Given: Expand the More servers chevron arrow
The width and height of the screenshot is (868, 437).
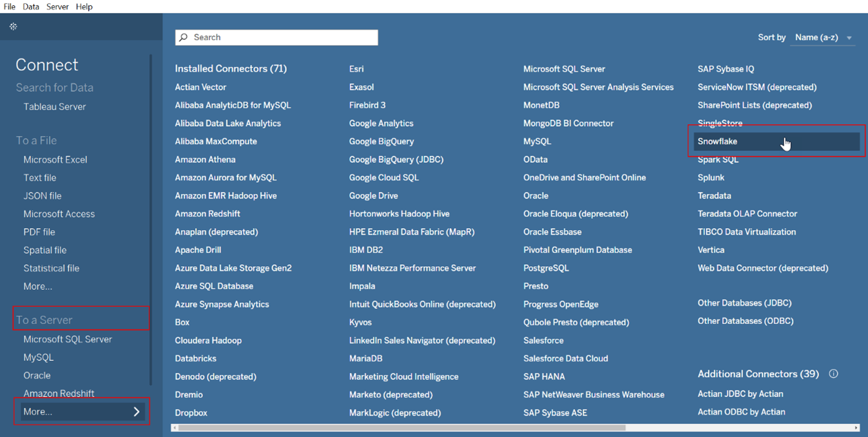Looking at the screenshot, I should [x=137, y=412].
